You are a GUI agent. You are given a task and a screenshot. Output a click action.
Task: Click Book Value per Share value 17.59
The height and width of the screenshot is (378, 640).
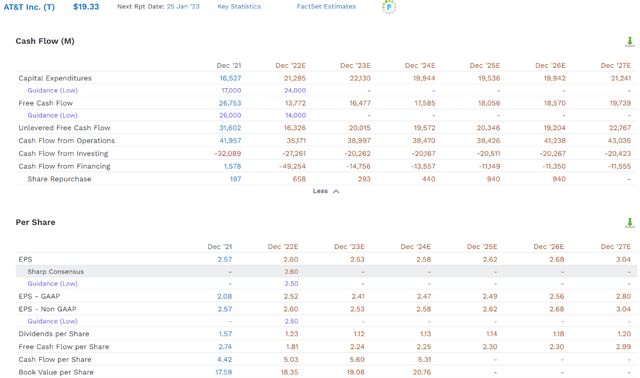(224, 372)
